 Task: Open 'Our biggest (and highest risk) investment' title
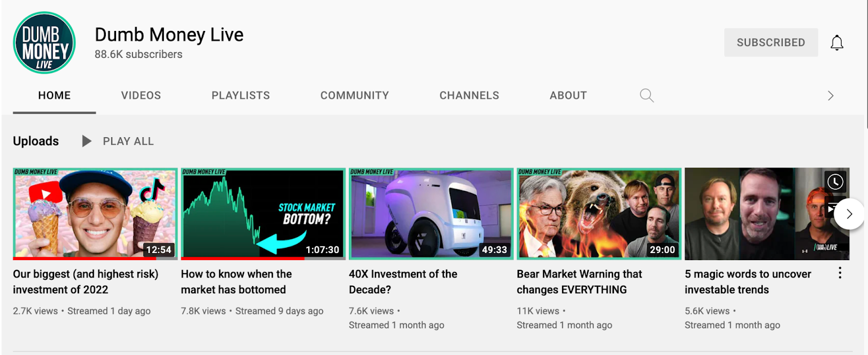[86, 282]
